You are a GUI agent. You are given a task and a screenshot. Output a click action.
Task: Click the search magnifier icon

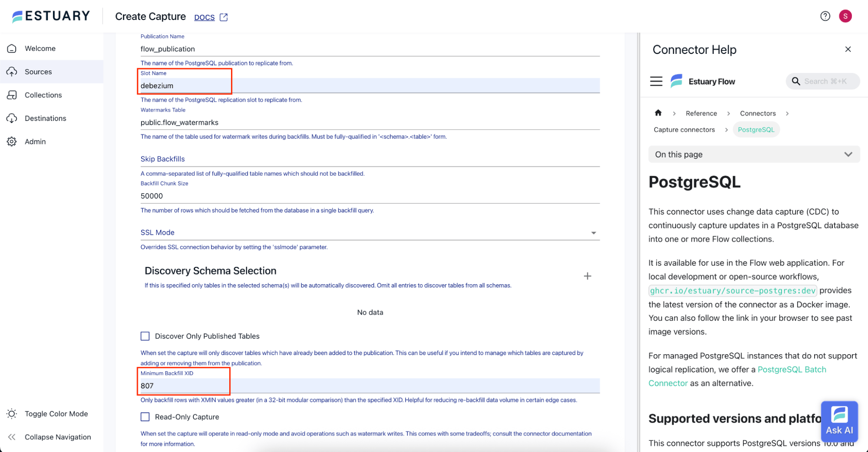point(795,81)
